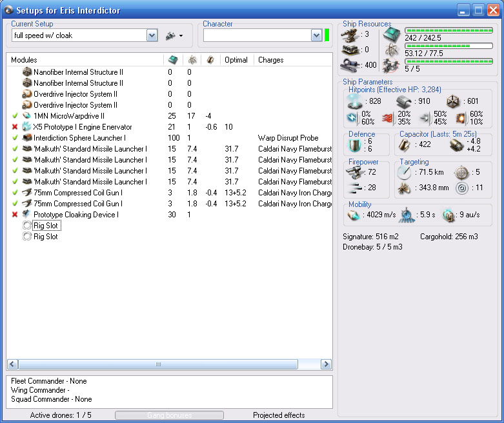Click the structure hitpoints icon
The image size is (504, 423).
452,101
